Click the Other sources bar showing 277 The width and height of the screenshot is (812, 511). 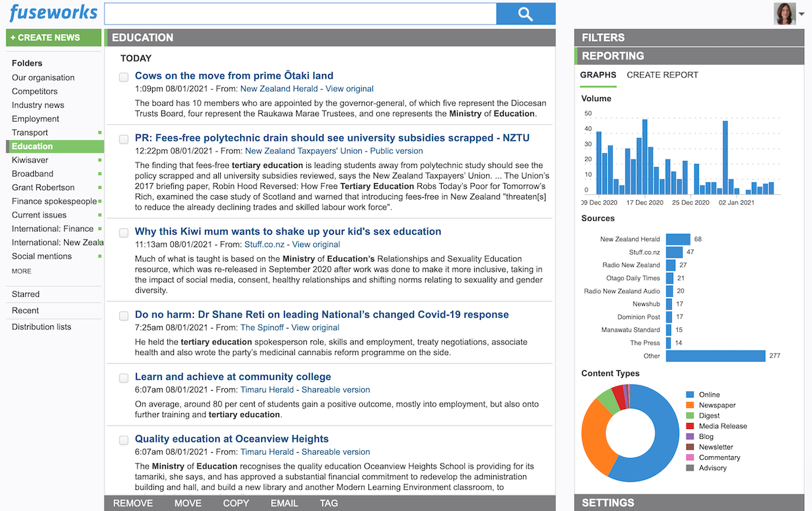pyautogui.click(x=715, y=356)
